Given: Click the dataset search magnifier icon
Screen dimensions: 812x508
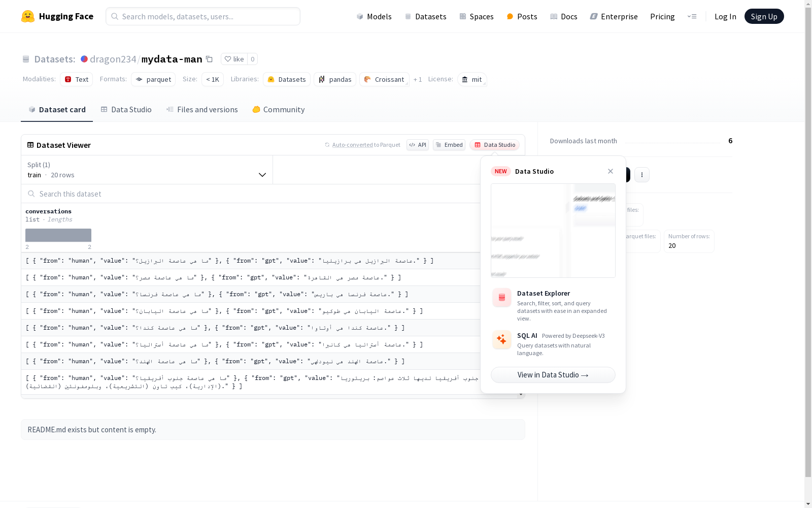Looking at the screenshot, I should (x=31, y=194).
